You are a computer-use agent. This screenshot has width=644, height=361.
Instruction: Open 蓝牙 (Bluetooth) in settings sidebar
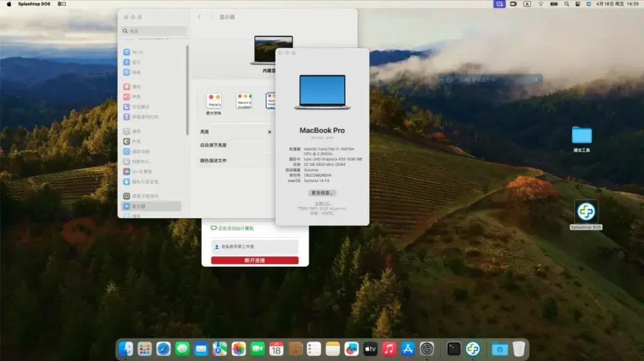132,62
